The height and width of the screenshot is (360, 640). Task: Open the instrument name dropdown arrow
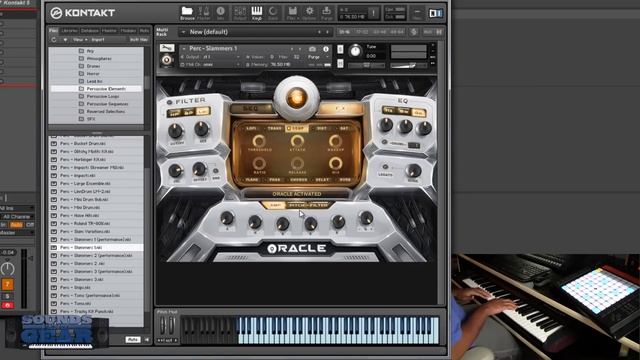point(184,49)
